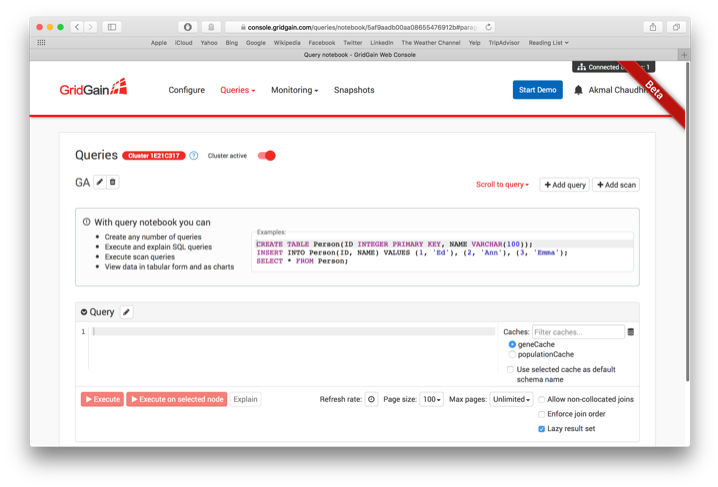Delete notebook GA with trash icon

click(x=113, y=182)
